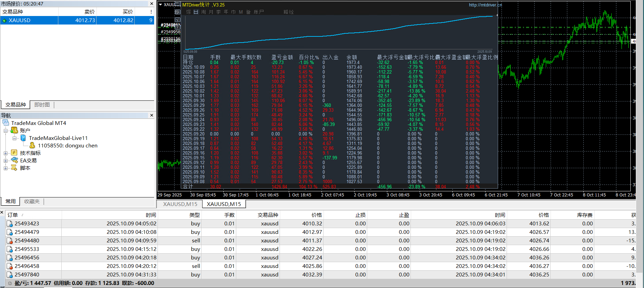Click the order icon of sell order 25494480

(x=10, y=241)
